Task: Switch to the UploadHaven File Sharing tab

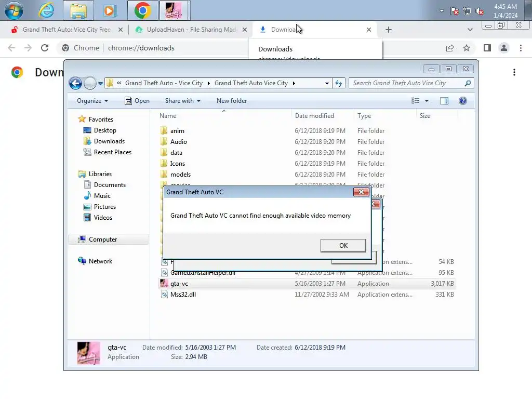Action: [192, 30]
